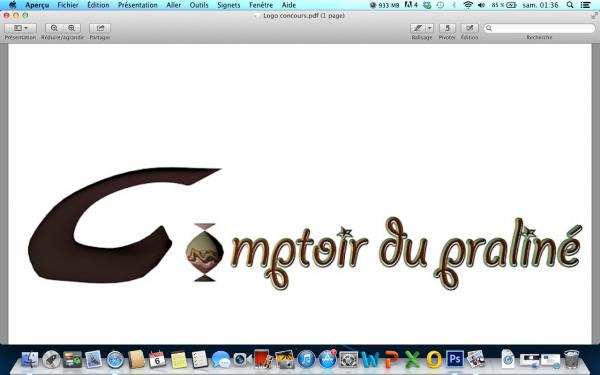The image size is (600, 375).
Task: Click the zoom out magnifier button
Action: coord(54,28)
